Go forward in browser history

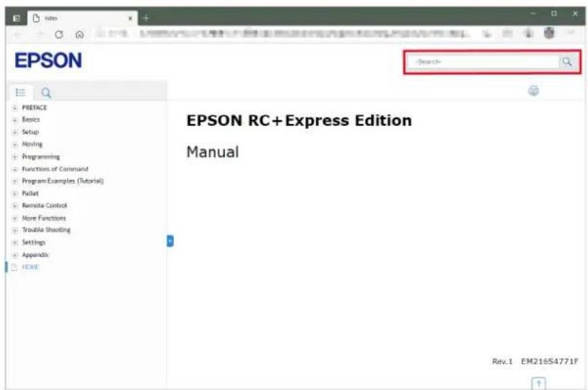pos(39,34)
